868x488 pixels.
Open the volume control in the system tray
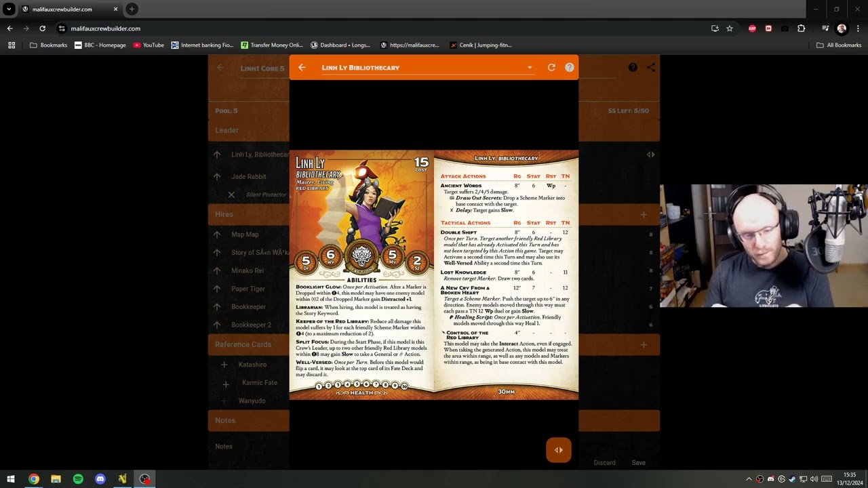tap(814, 479)
